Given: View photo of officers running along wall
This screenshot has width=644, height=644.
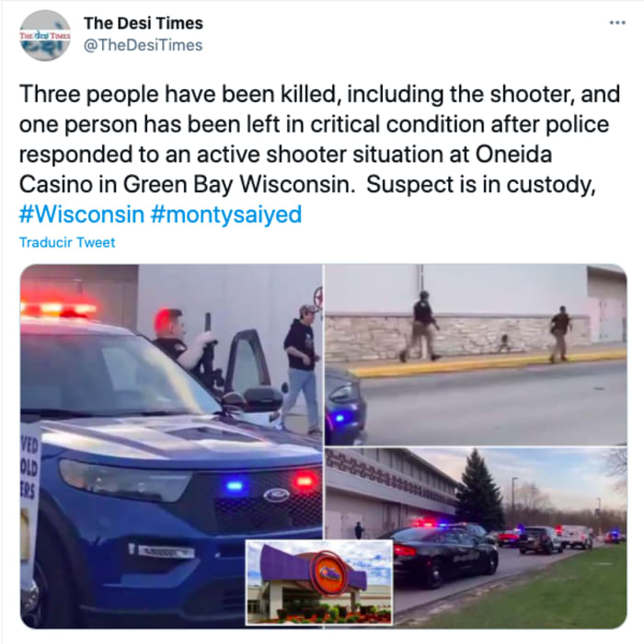Looking at the screenshot, I should point(476,354).
